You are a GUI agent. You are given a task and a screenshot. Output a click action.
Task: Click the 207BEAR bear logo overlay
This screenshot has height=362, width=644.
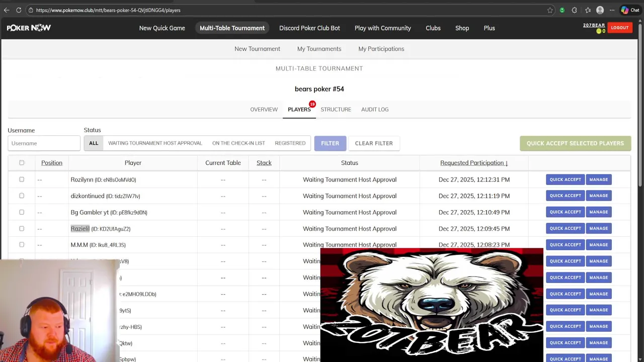[432, 305]
